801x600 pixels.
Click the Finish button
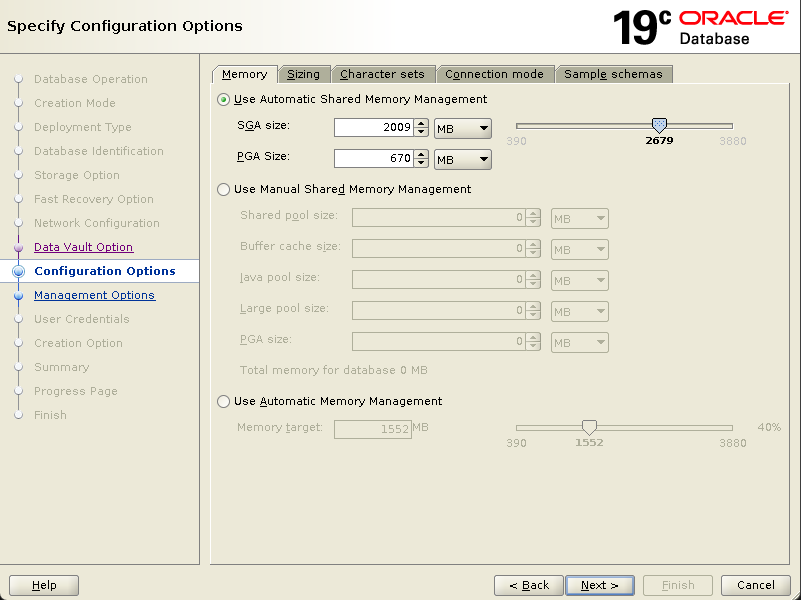(678, 585)
